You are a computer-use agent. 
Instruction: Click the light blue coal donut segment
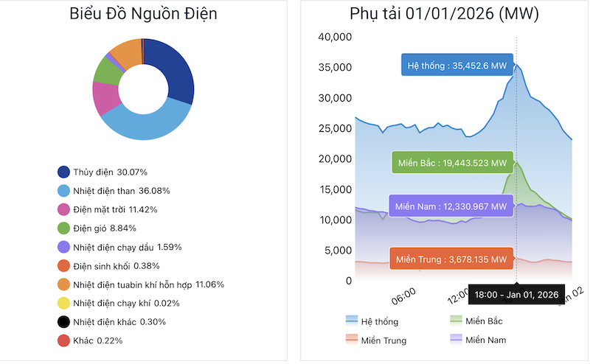pos(147,124)
